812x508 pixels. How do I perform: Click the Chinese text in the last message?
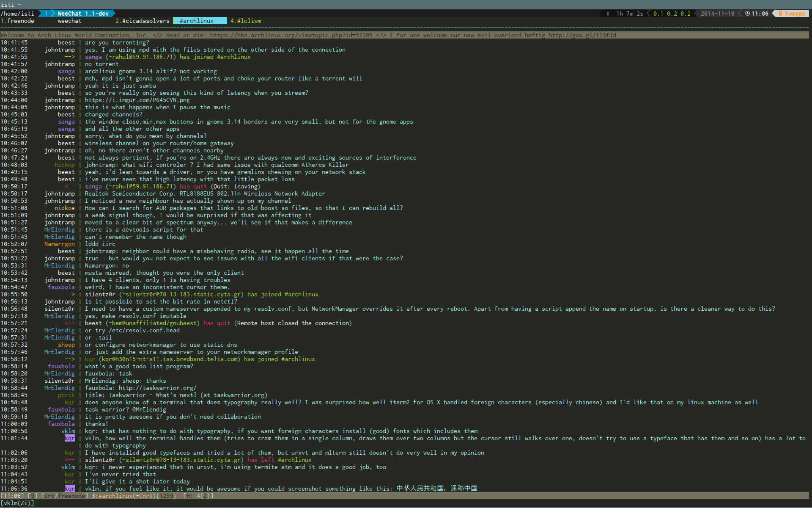click(437, 489)
